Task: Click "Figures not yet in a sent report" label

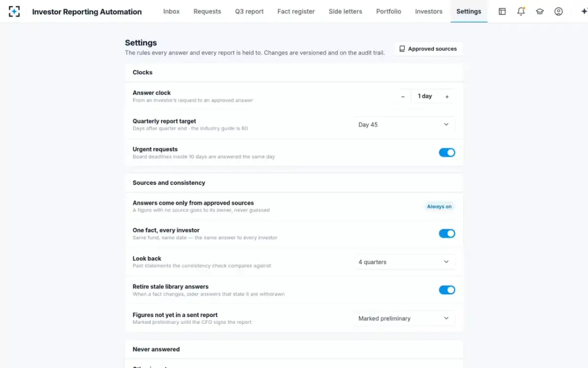Action: click(175, 315)
